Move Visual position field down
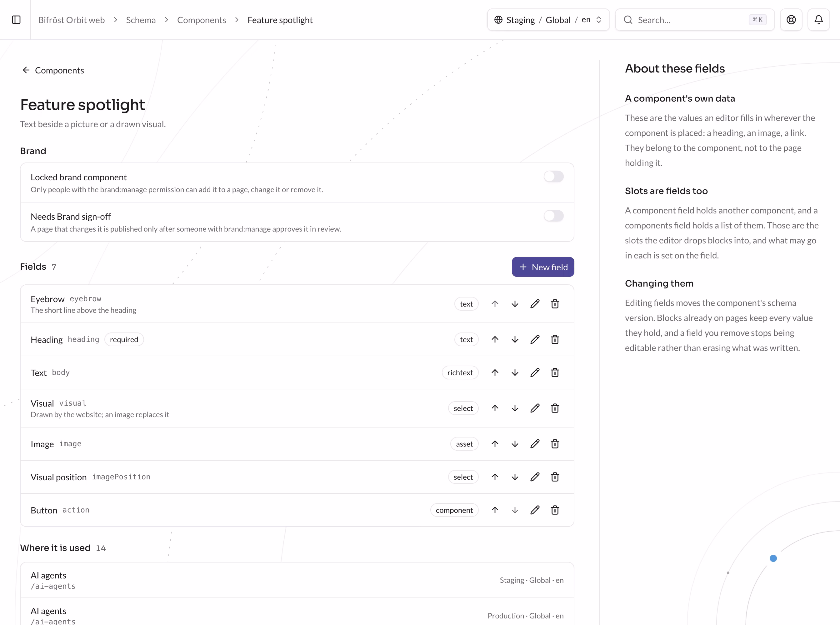The height and width of the screenshot is (625, 840). tap(515, 477)
